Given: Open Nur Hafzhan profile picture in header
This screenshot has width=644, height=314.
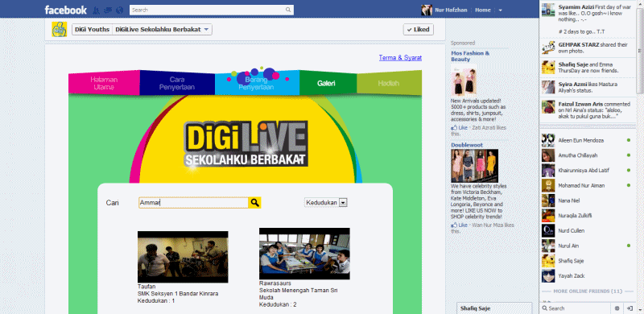Looking at the screenshot, I should [427, 10].
